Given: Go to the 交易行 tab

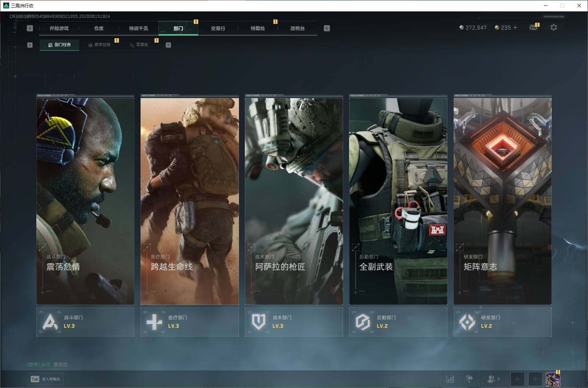Looking at the screenshot, I should tap(218, 28).
